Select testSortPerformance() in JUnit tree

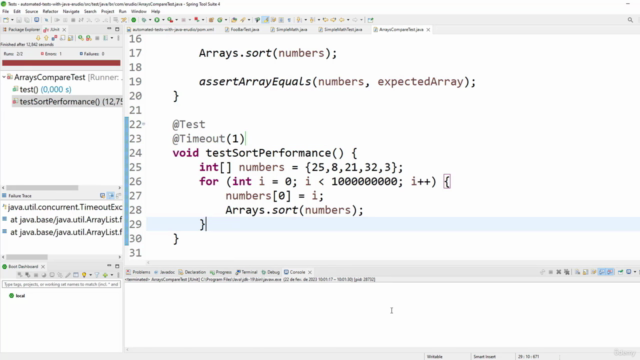[x=67, y=102]
